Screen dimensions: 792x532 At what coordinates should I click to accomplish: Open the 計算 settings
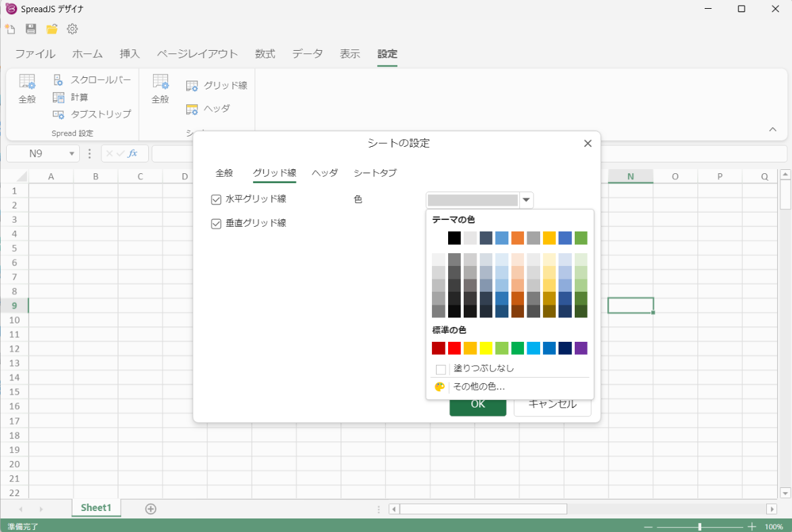click(x=70, y=97)
